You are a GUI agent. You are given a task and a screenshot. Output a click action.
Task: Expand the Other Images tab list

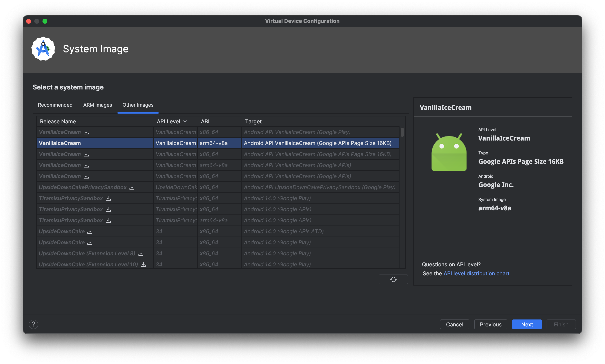pos(137,105)
